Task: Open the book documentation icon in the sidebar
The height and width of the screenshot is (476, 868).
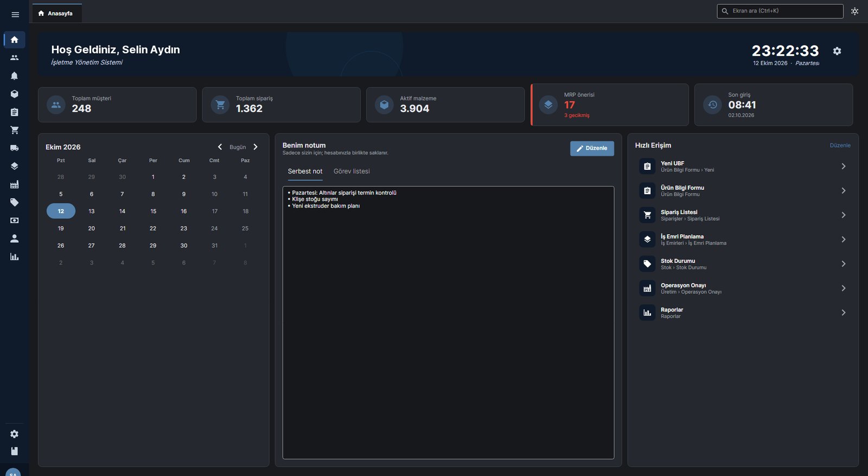Action: tap(15, 451)
